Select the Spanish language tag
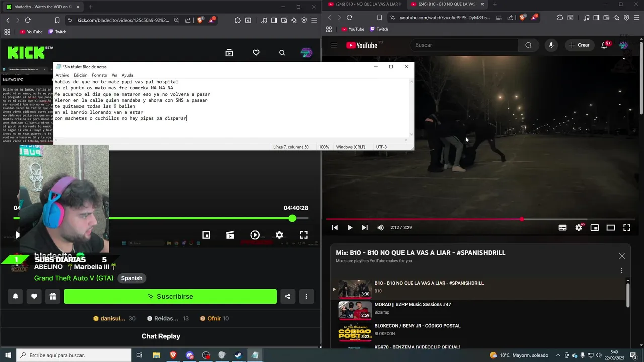 (x=132, y=278)
